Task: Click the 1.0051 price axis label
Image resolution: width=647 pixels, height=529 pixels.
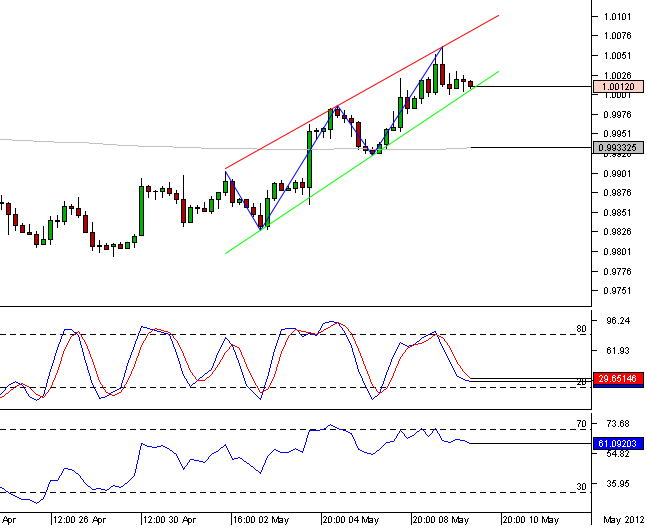Action: click(617, 56)
